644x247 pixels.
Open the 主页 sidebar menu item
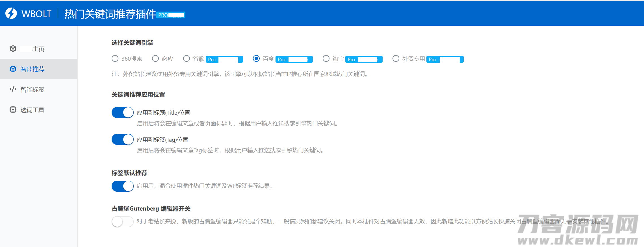click(x=38, y=49)
